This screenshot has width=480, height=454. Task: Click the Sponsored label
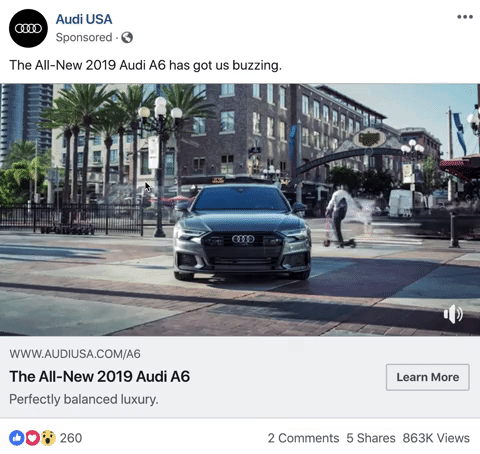tap(84, 37)
